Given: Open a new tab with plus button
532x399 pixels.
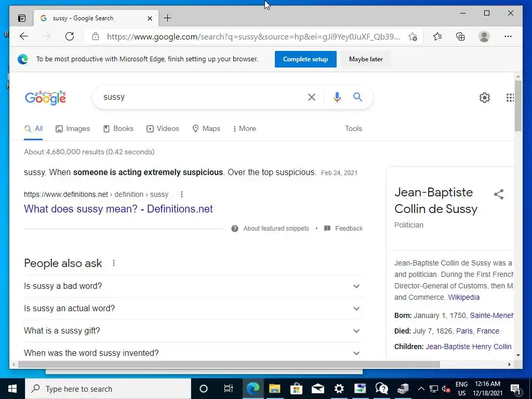Looking at the screenshot, I should (168, 18).
